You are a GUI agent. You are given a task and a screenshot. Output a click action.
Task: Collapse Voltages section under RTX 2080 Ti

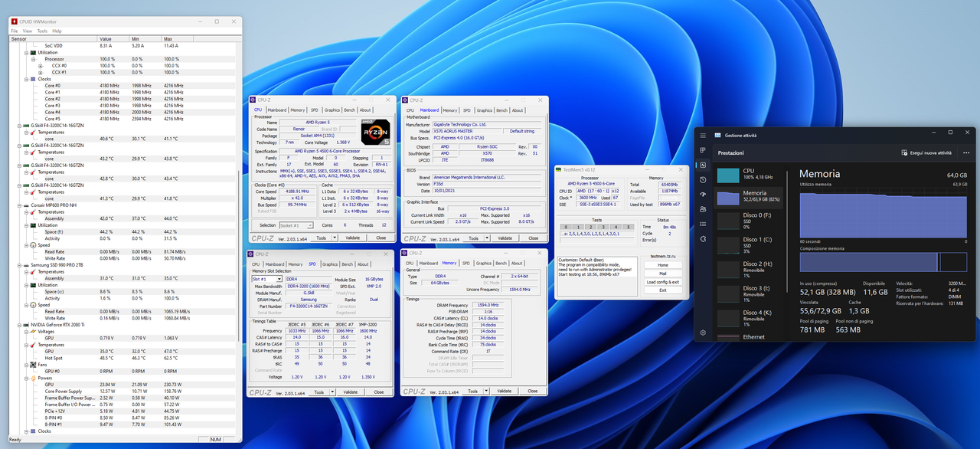click(26, 331)
